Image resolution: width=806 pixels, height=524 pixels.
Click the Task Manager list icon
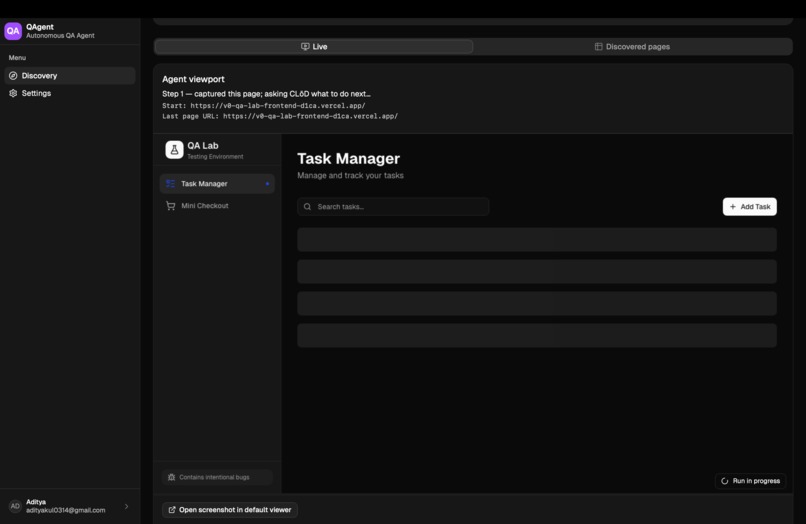pyautogui.click(x=171, y=184)
